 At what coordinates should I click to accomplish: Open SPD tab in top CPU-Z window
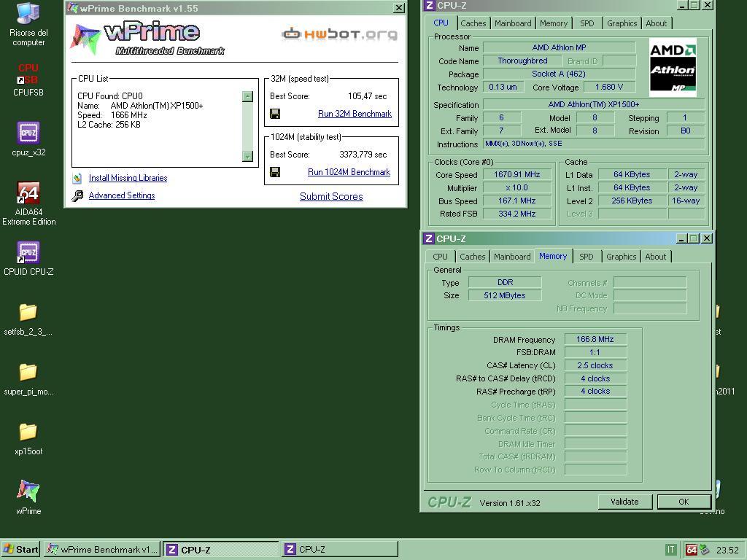point(587,23)
